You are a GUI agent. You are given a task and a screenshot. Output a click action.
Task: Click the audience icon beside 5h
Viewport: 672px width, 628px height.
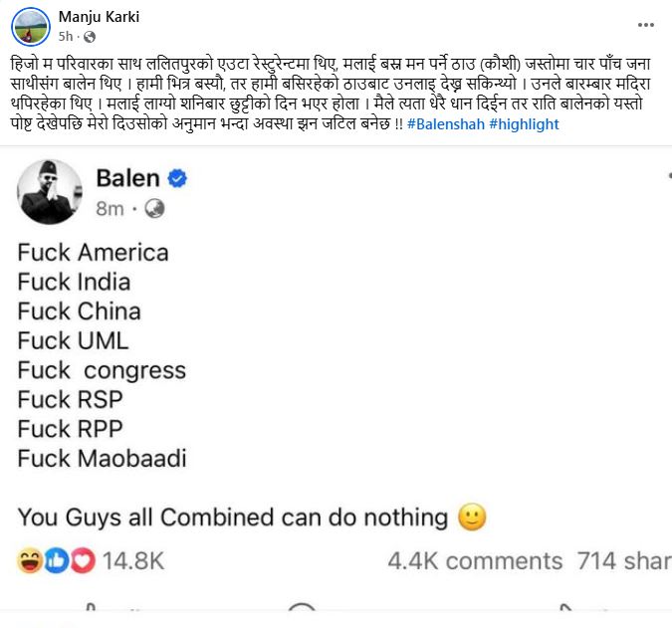[x=85, y=35]
